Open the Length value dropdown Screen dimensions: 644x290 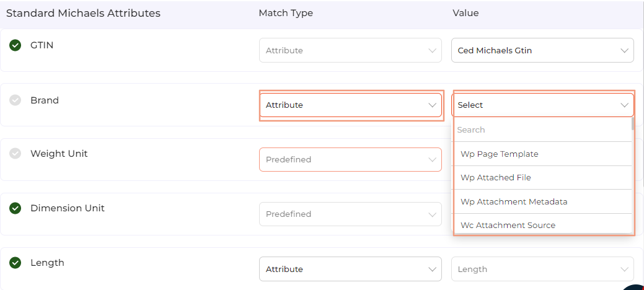click(x=542, y=270)
